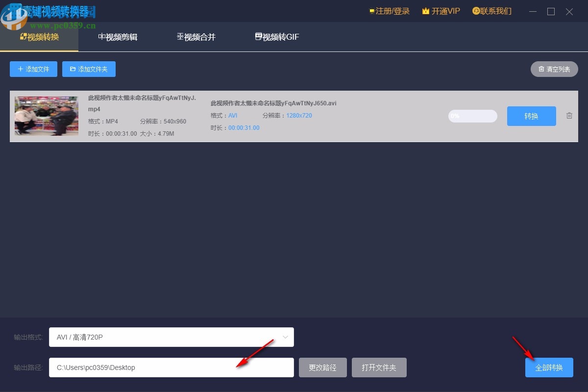Click the scissors icon on 视频剪辑 tab
The width and height of the screenshot is (588, 392).
pos(102,36)
